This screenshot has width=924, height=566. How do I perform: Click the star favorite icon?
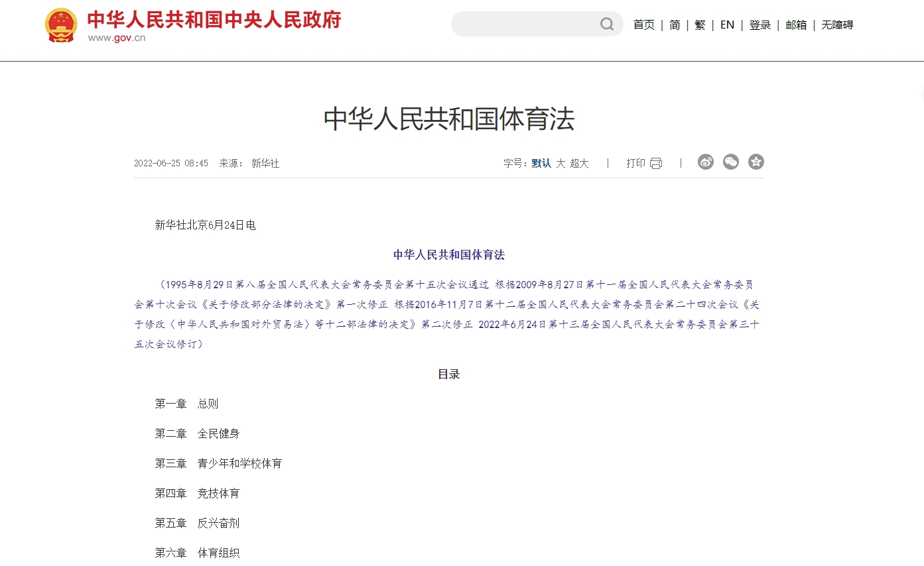pos(756,161)
